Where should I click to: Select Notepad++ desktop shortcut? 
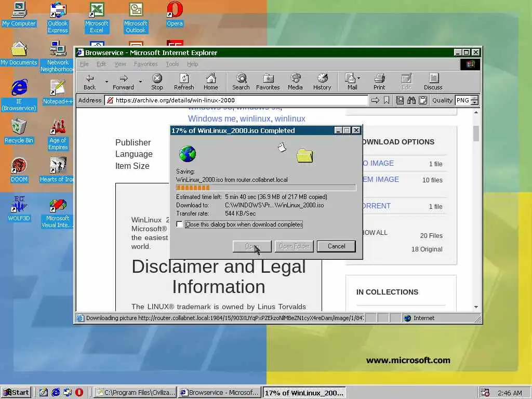tap(58, 92)
